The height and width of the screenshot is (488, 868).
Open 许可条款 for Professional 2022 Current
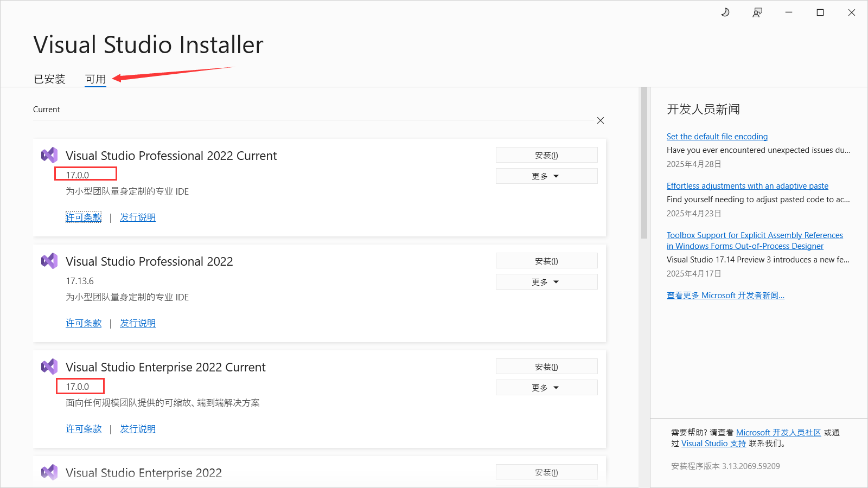(x=84, y=217)
